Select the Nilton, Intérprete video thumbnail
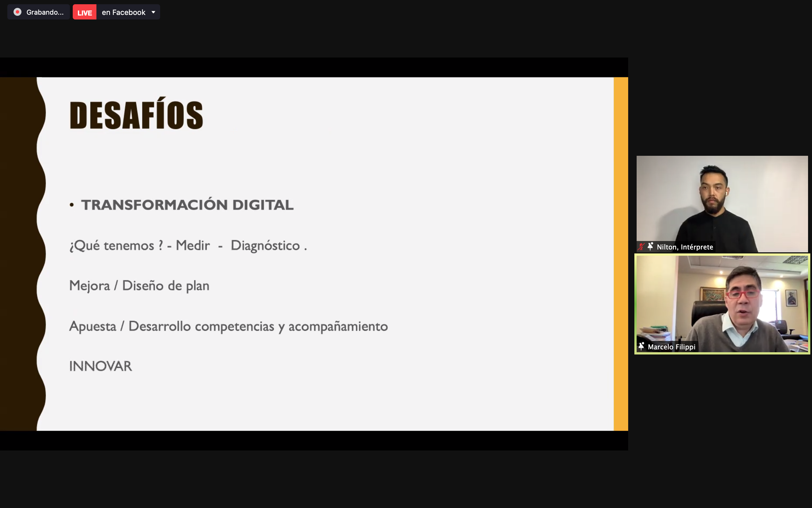 [722, 204]
